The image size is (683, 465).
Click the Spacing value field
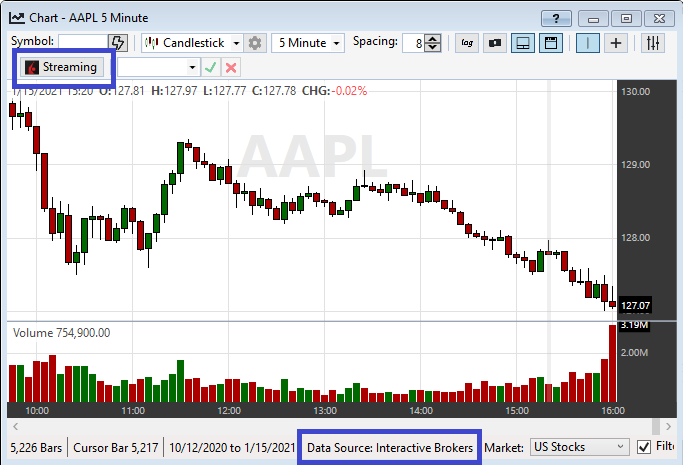[413, 43]
